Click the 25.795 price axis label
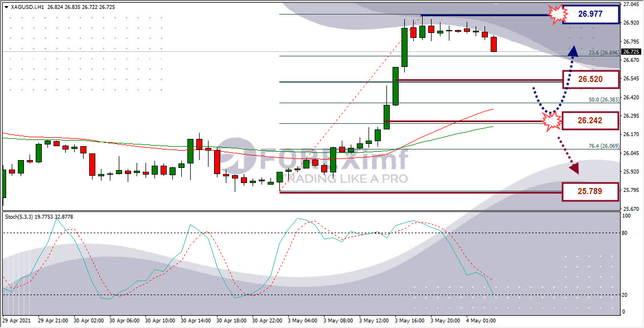 [x=631, y=190]
